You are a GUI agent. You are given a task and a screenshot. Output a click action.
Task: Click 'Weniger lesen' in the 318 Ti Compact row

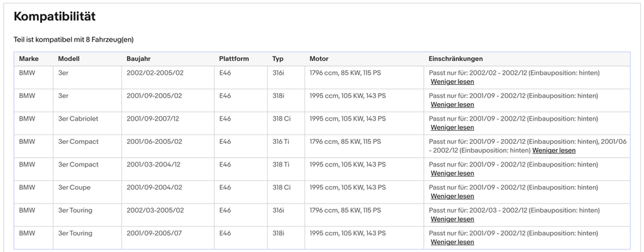coord(452,173)
